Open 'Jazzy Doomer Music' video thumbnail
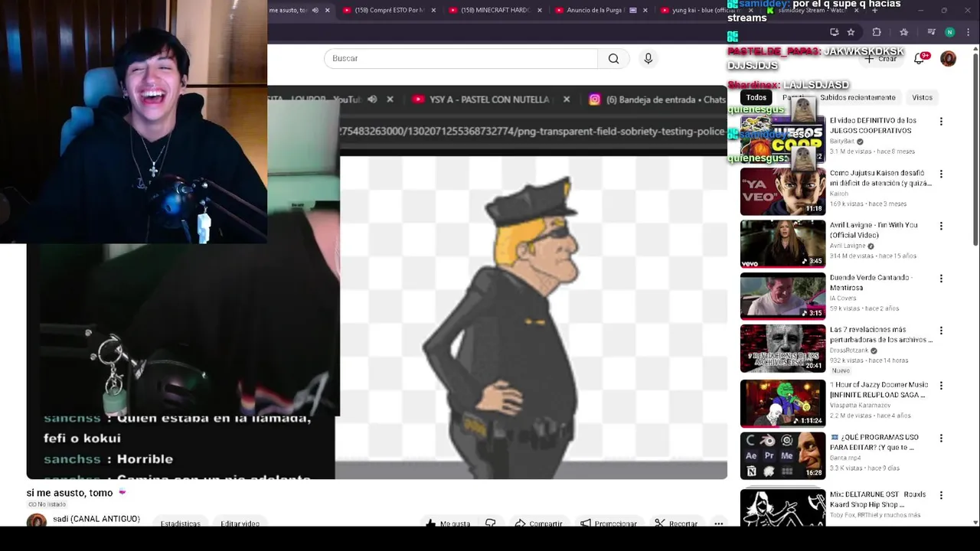This screenshot has width=980, height=551. [x=782, y=403]
